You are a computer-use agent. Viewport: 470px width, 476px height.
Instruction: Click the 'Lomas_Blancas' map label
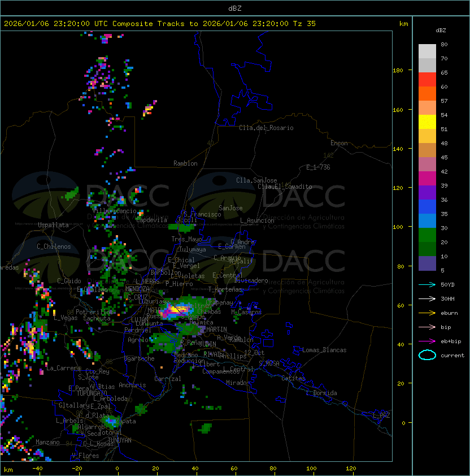(324, 350)
